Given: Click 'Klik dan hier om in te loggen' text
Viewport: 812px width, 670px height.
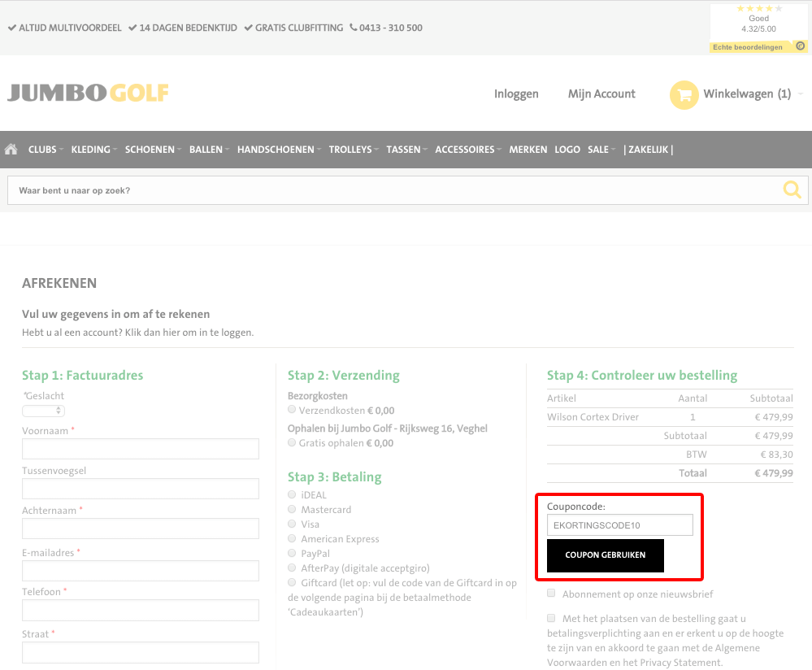Looking at the screenshot, I should [189, 332].
